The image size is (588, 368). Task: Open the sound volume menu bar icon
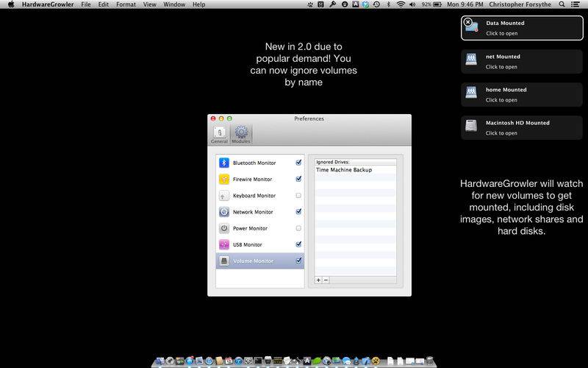click(x=413, y=4)
